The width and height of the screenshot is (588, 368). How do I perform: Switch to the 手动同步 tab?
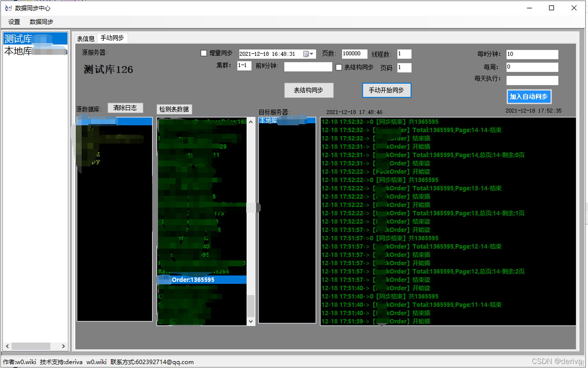coord(112,38)
